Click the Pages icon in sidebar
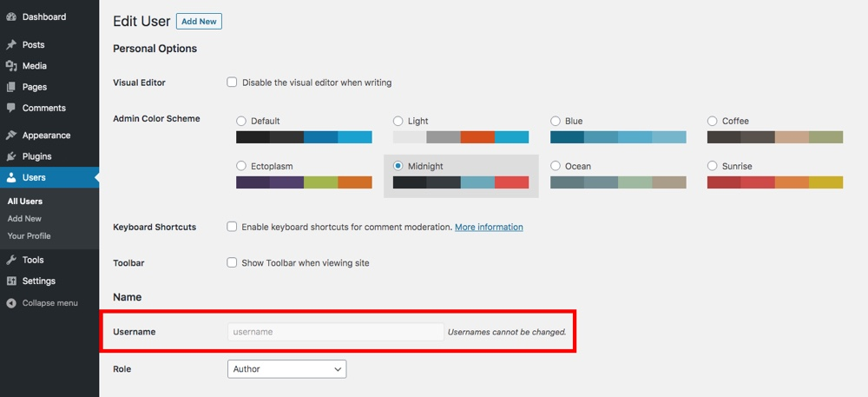Image resolution: width=868 pixels, height=397 pixels. (x=11, y=87)
